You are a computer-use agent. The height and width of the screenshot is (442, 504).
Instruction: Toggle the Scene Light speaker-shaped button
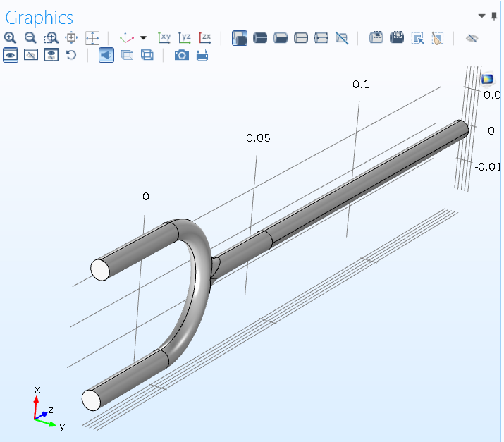pos(106,55)
